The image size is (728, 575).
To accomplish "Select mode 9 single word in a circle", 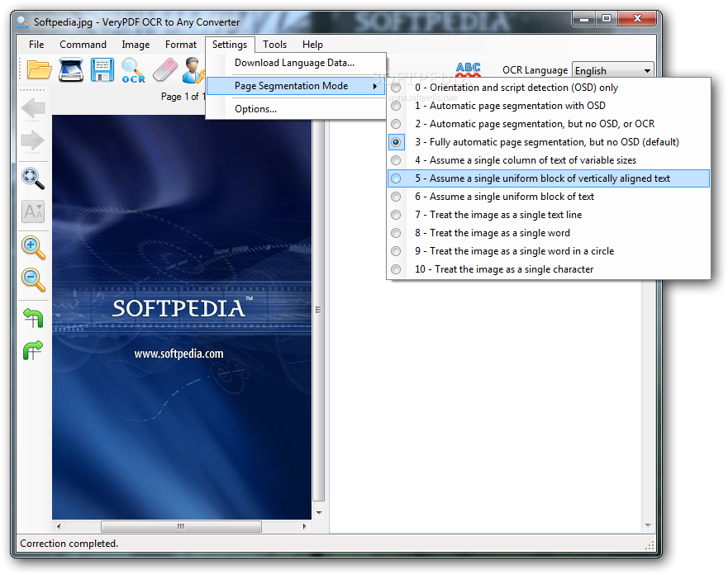I will (549, 251).
